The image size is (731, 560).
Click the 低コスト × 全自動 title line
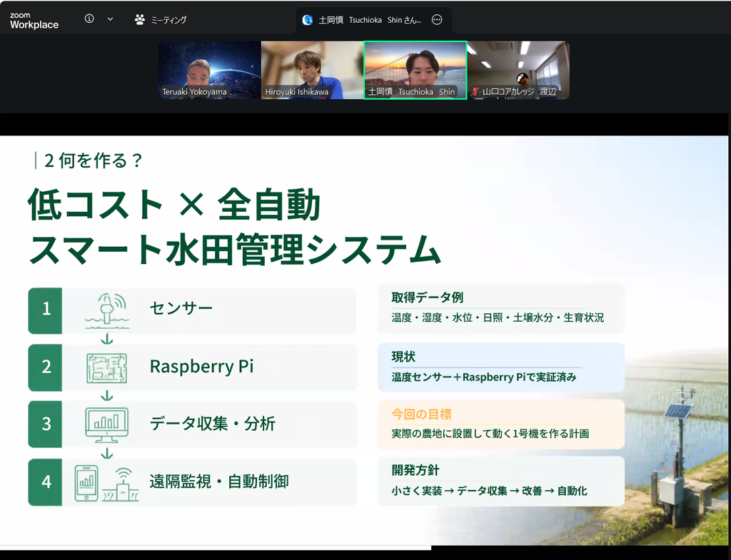174,203
